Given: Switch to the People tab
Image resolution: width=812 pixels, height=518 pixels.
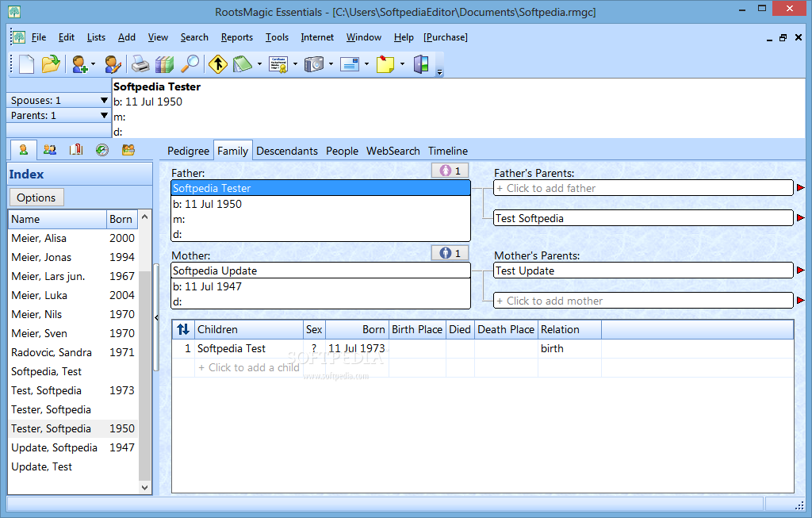Looking at the screenshot, I should pyautogui.click(x=342, y=151).
